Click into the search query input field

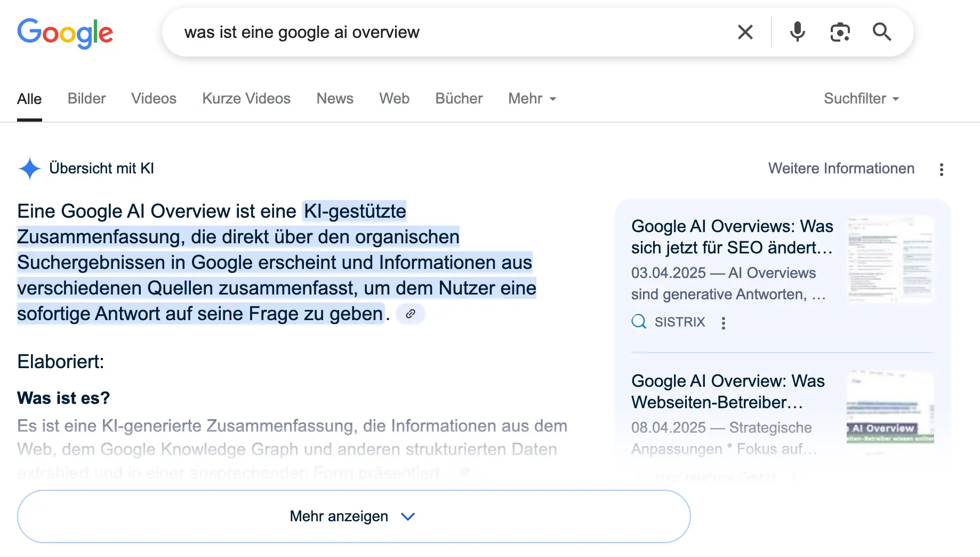pos(453,32)
